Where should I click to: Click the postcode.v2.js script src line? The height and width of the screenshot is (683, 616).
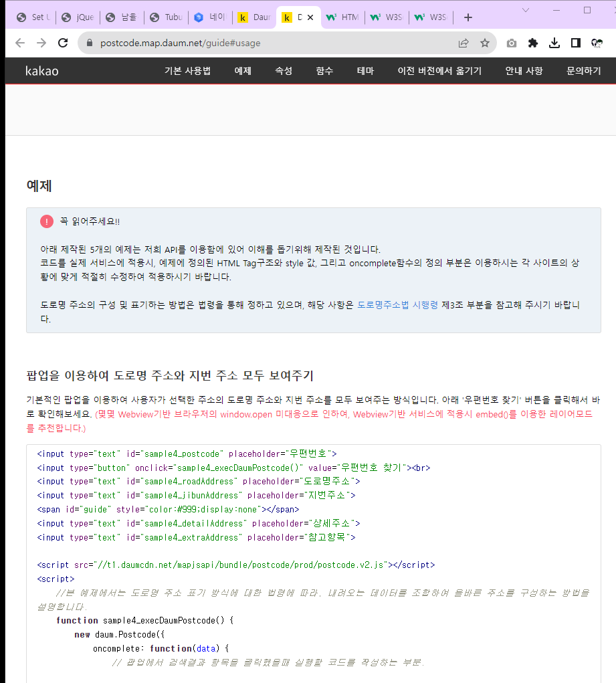point(236,565)
